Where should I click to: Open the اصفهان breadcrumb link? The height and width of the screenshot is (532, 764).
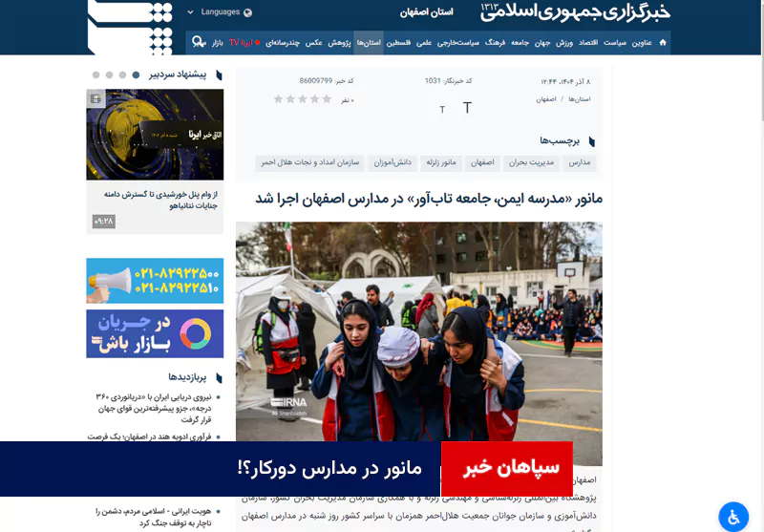coord(546,99)
